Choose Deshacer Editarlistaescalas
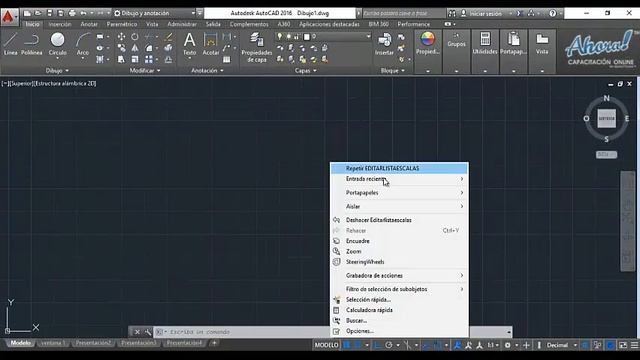 click(399, 220)
